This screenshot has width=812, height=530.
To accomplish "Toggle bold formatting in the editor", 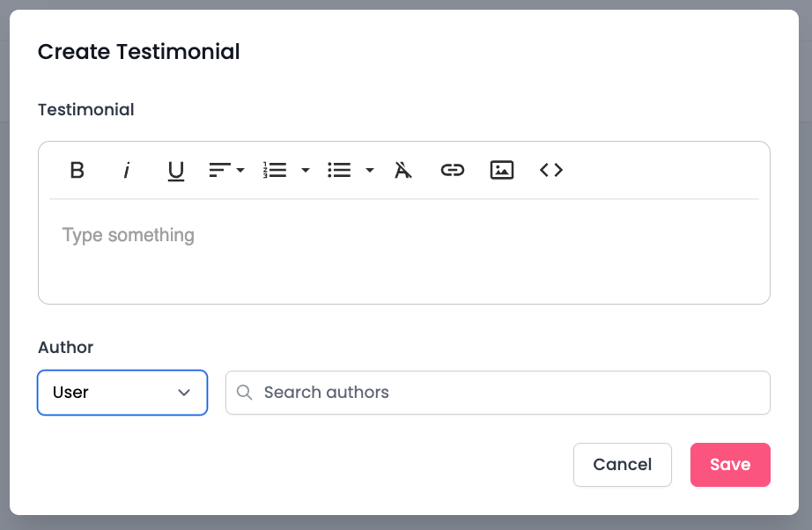I will point(78,170).
